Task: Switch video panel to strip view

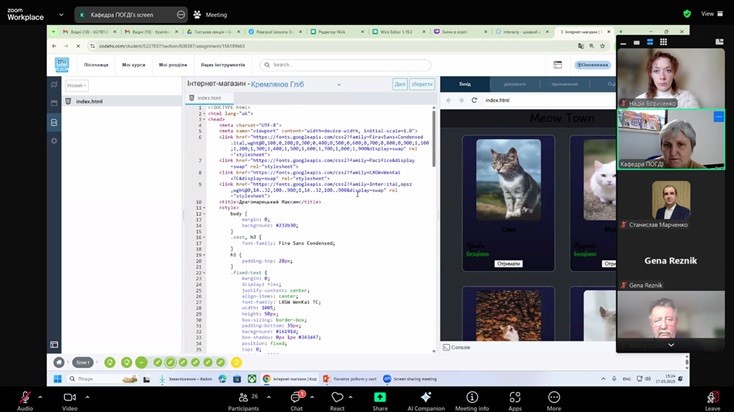Action: (x=650, y=42)
